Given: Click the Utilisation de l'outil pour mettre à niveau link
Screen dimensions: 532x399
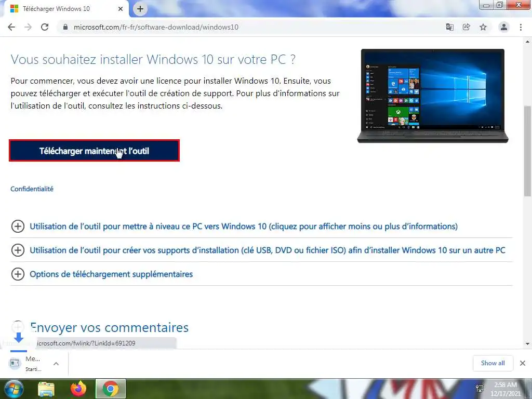Looking at the screenshot, I should tap(244, 227).
